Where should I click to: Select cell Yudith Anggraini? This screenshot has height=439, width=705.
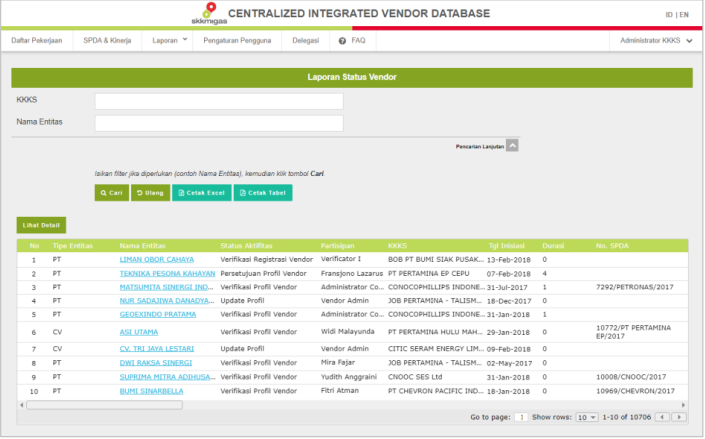point(349,377)
